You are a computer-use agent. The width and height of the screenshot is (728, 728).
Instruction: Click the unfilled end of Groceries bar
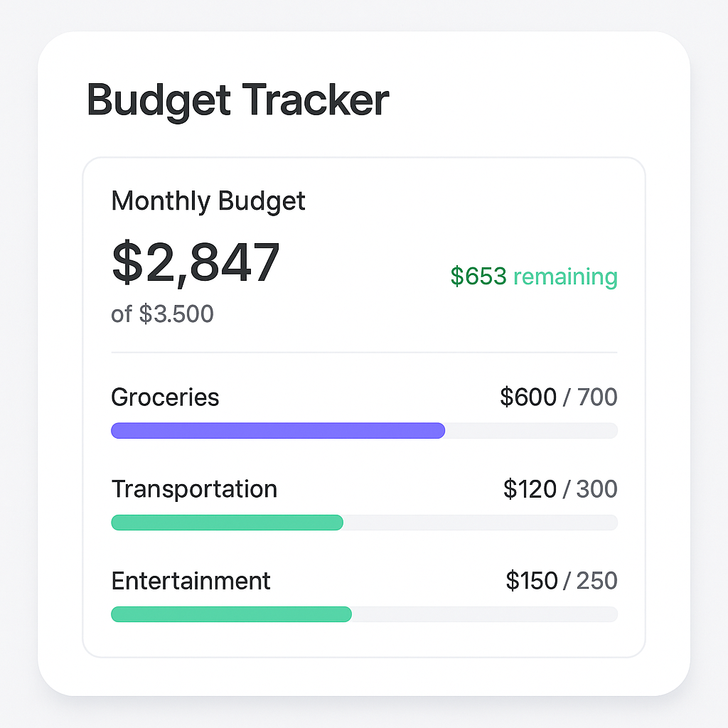532,430
